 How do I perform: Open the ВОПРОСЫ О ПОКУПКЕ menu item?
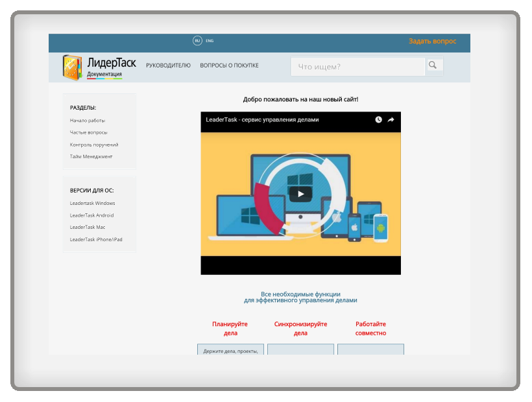[230, 65]
